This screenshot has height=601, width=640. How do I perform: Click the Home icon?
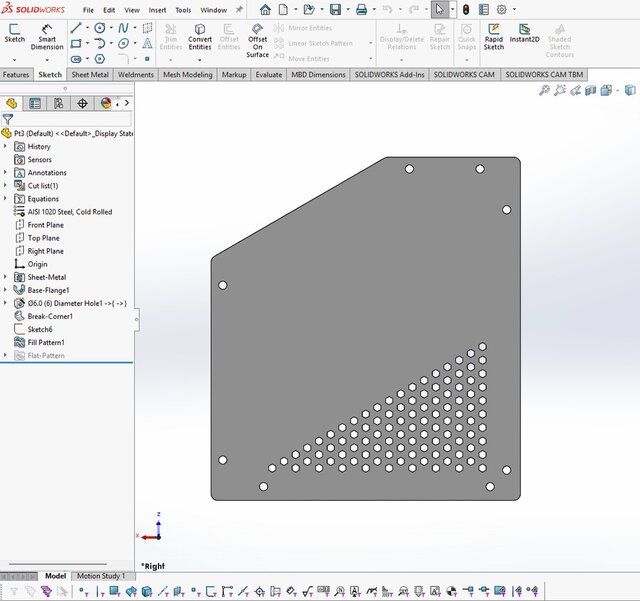pos(265,9)
